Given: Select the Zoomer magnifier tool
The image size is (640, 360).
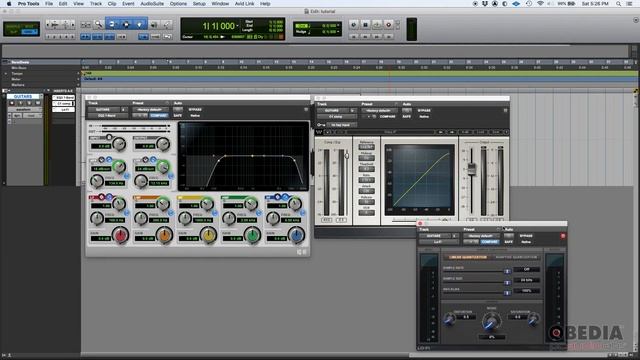Looking at the screenshot, I should [x=98, y=24].
